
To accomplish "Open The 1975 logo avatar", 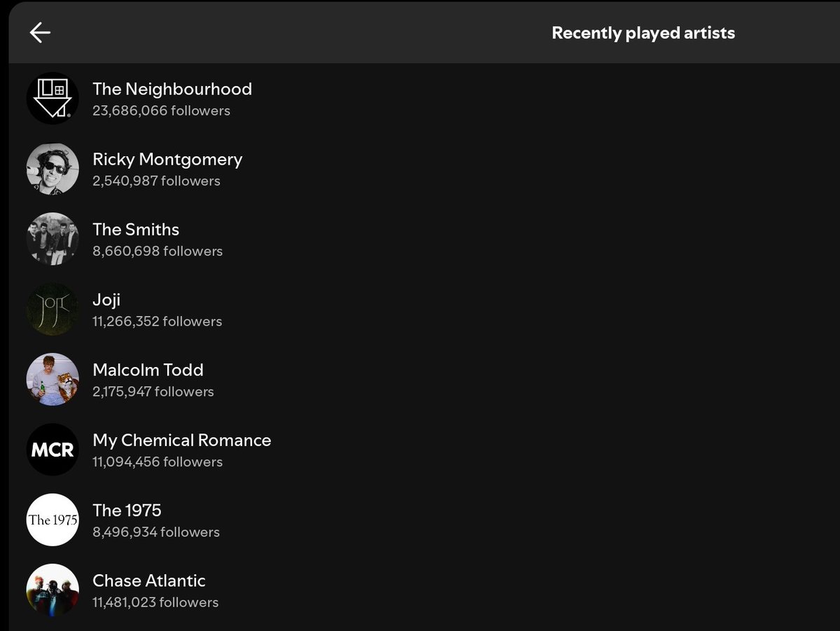I will click(52, 520).
